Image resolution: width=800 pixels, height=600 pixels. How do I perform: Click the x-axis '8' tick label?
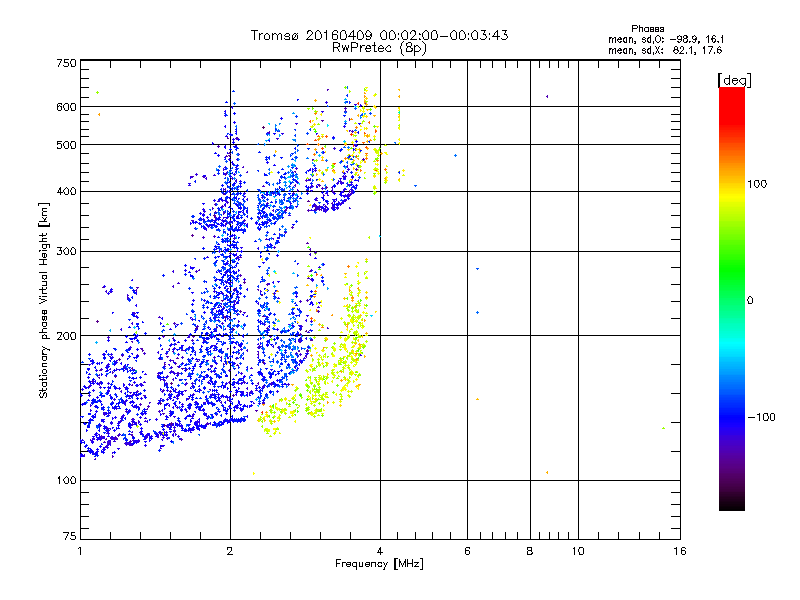(x=530, y=551)
